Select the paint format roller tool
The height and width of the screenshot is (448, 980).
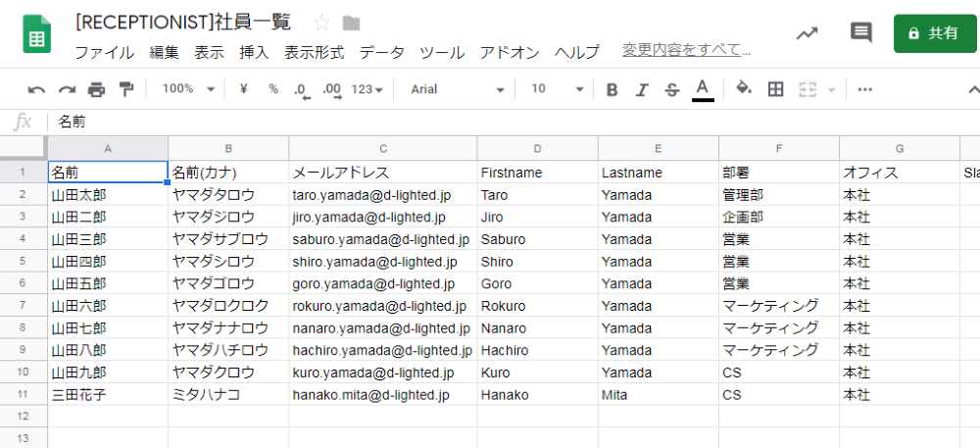tap(125, 89)
